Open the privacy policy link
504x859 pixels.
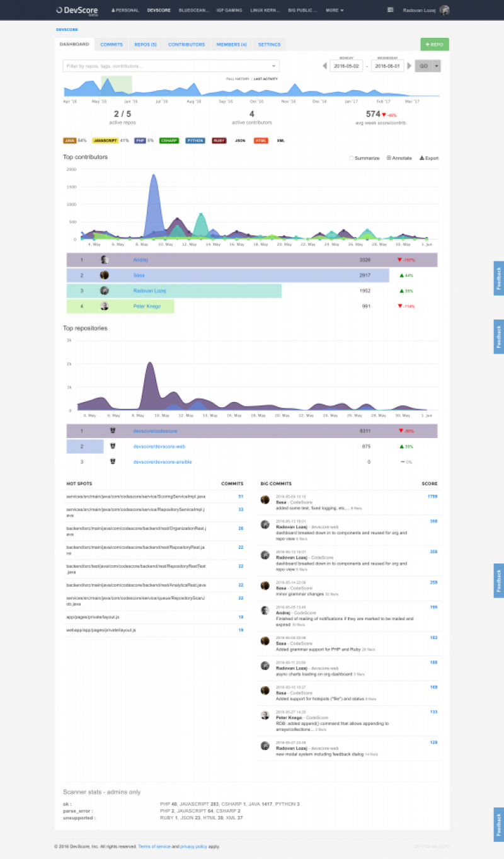coord(192,846)
